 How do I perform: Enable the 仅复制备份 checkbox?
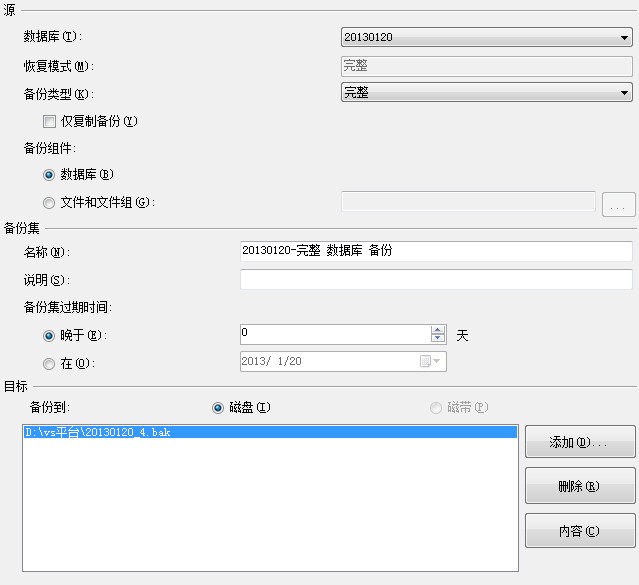click(49, 121)
